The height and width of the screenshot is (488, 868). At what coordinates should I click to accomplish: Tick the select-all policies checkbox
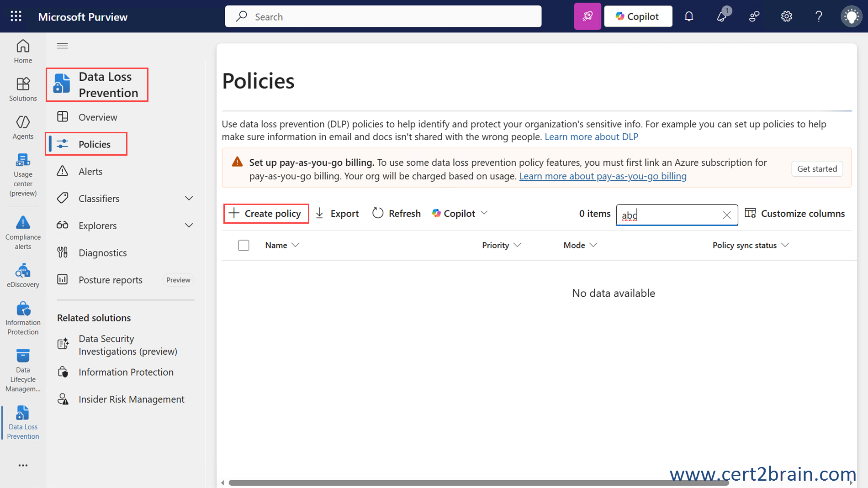[243, 245]
